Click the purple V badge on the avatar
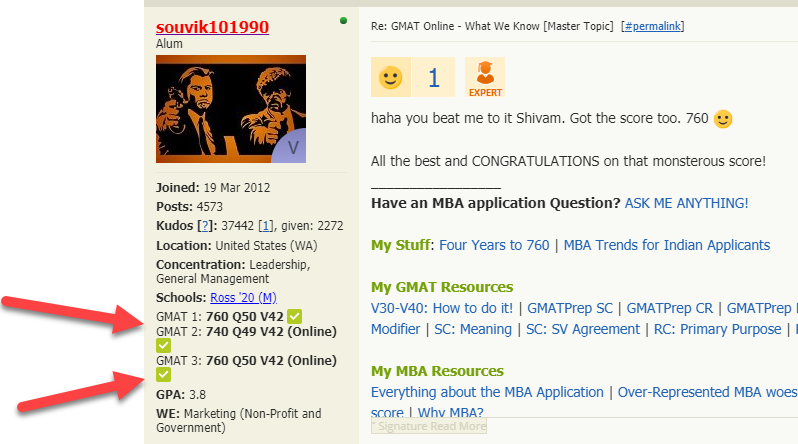 coord(293,147)
